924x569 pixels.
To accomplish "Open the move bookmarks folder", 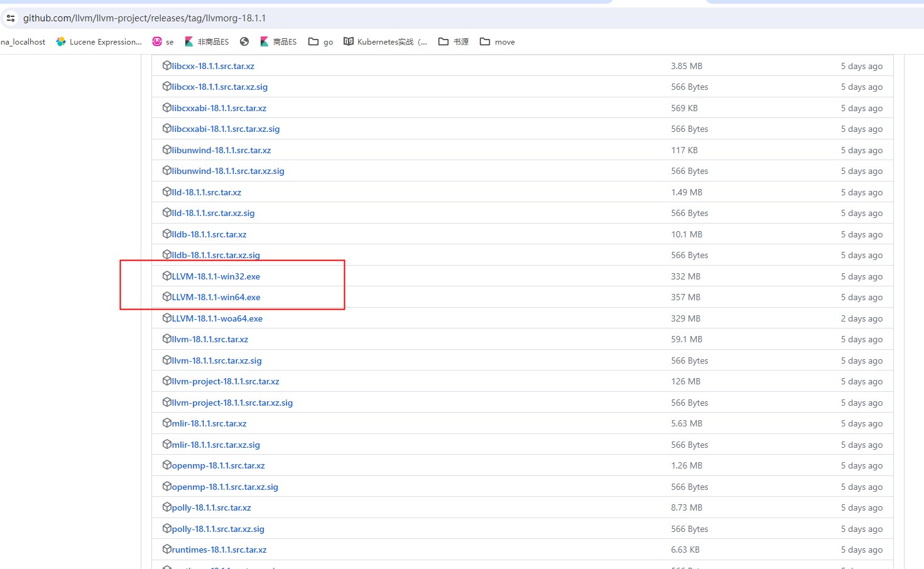I will point(497,41).
